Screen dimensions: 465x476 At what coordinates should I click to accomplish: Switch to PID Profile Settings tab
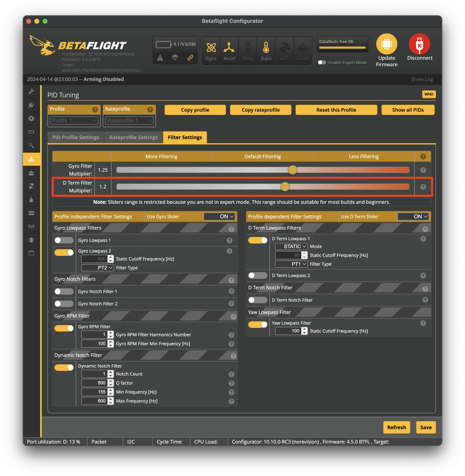click(76, 138)
